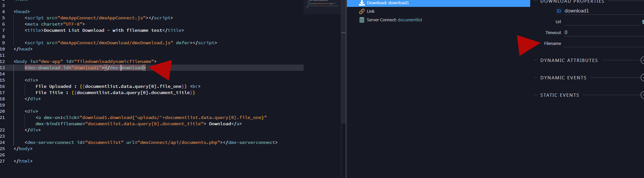Viewport: 644px width, 178px height.
Task: Click the dmxAppConnect.js script line
Action: (x=99, y=18)
